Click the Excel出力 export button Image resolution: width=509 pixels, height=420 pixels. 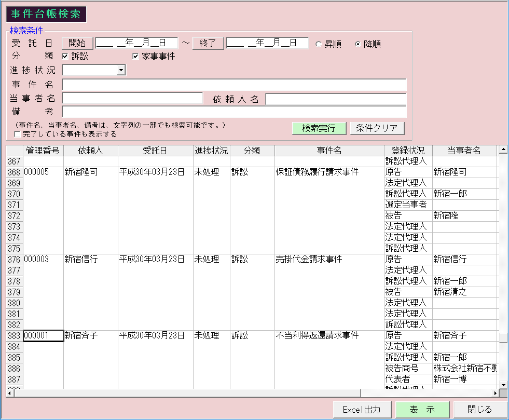pyautogui.click(x=362, y=409)
